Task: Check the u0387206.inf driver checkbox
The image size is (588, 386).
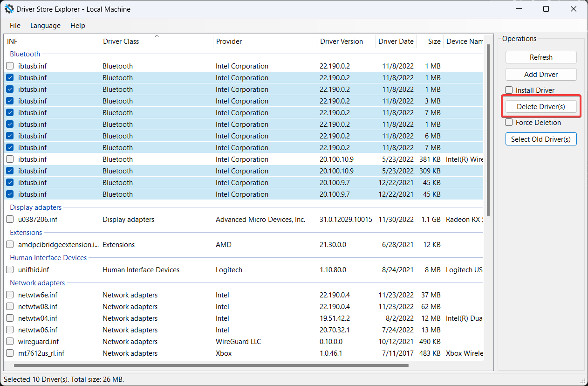Action: pyautogui.click(x=10, y=220)
